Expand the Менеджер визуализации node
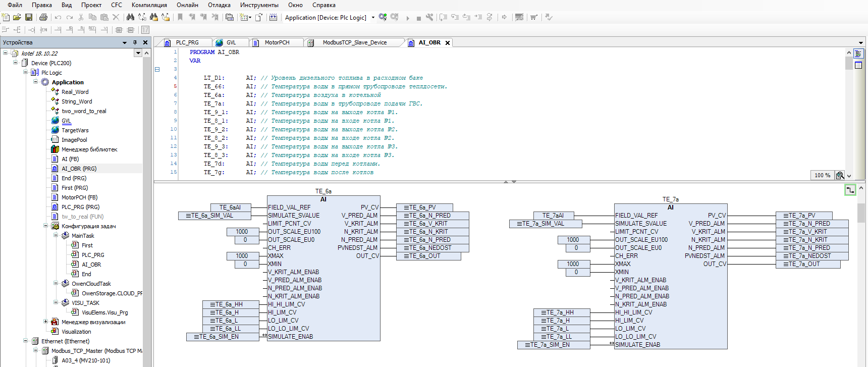 point(45,322)
